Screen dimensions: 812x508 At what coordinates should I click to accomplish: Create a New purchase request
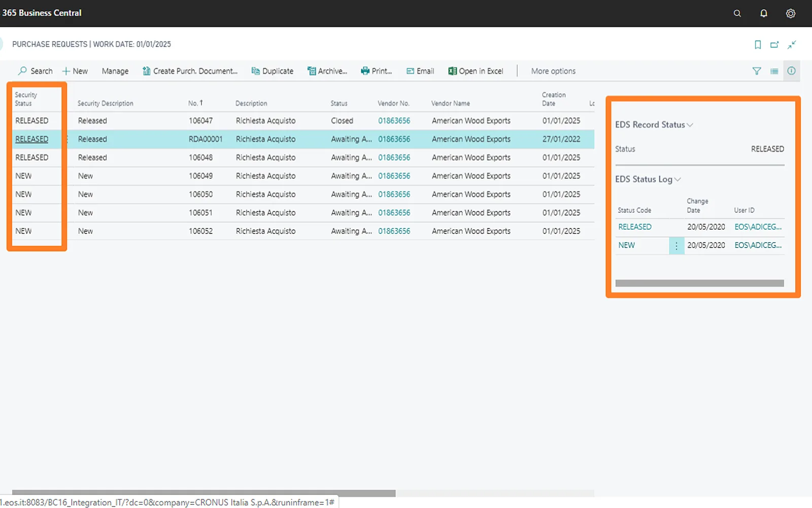click(75, 71)
